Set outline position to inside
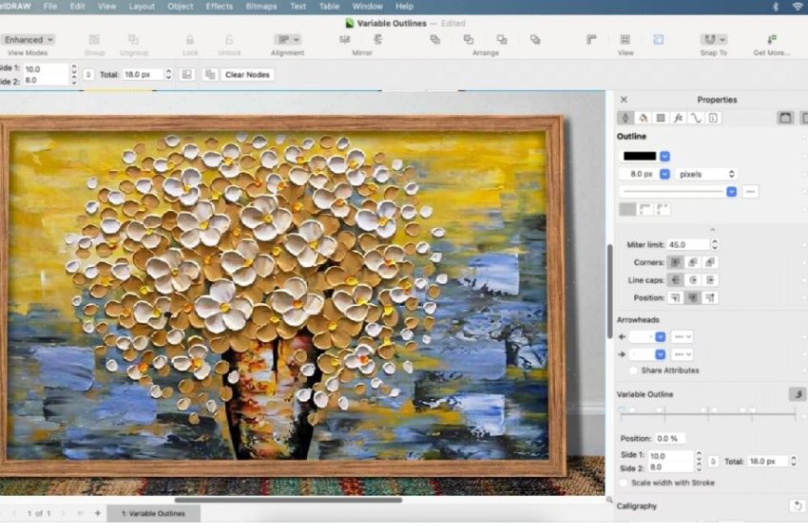 pos(710,297)
